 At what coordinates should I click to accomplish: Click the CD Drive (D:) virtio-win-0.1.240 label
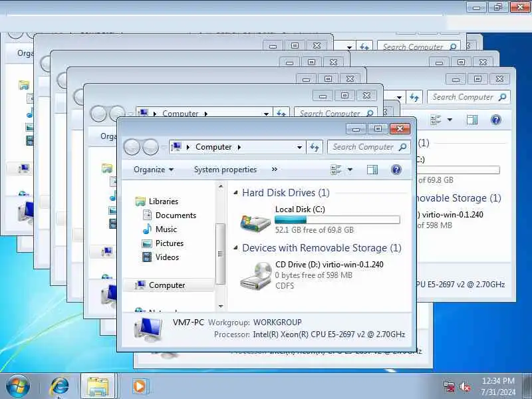[329, 265]
